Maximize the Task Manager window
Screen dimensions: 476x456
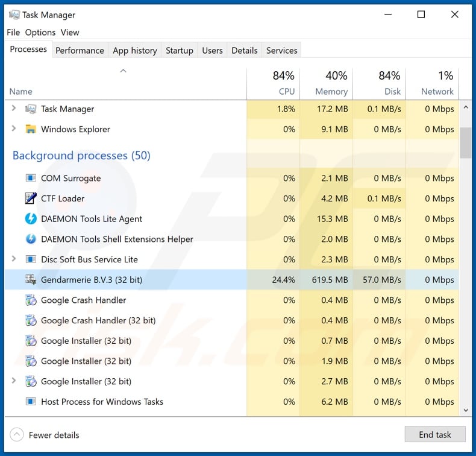pyautogui.click(x=421, y=14)
